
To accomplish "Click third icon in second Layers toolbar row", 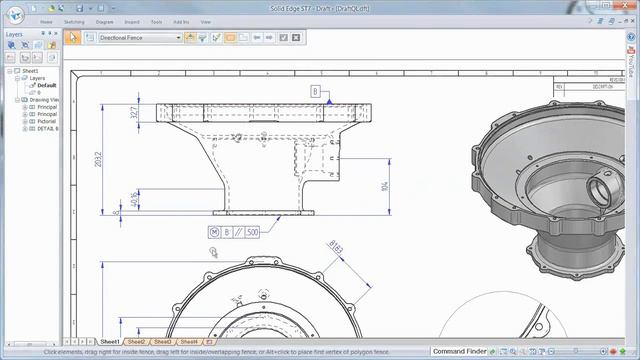I will (x=38, y=58).
